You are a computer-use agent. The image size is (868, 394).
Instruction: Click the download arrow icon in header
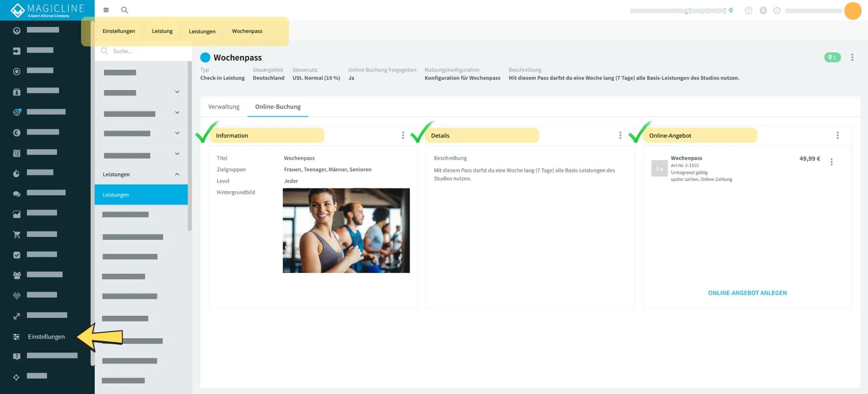(x=763, y=11)
